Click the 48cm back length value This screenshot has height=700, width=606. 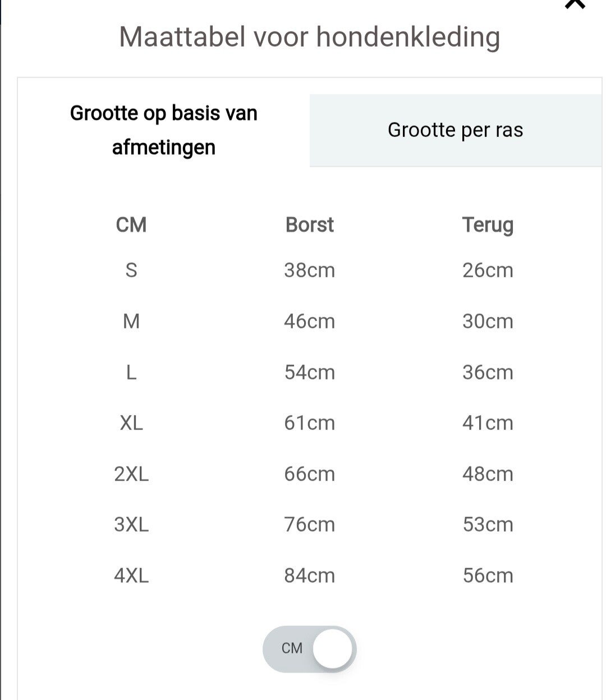coord(488,474)
